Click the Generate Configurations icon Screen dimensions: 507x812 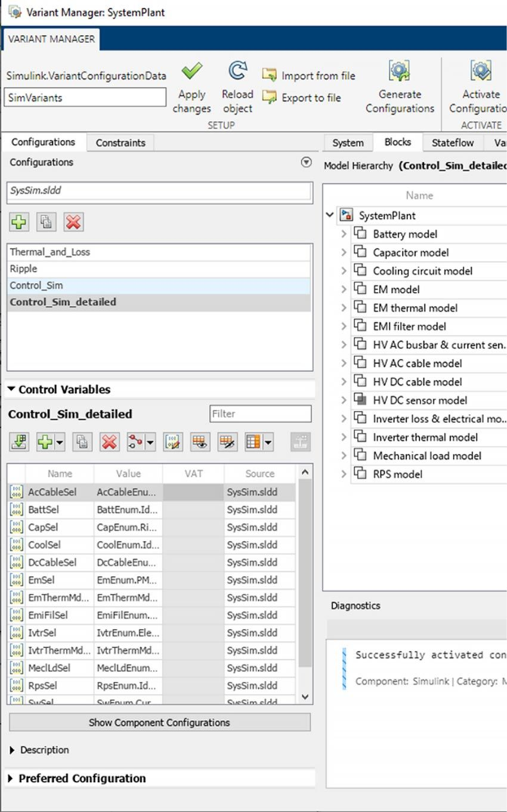(x=400, y=72)
